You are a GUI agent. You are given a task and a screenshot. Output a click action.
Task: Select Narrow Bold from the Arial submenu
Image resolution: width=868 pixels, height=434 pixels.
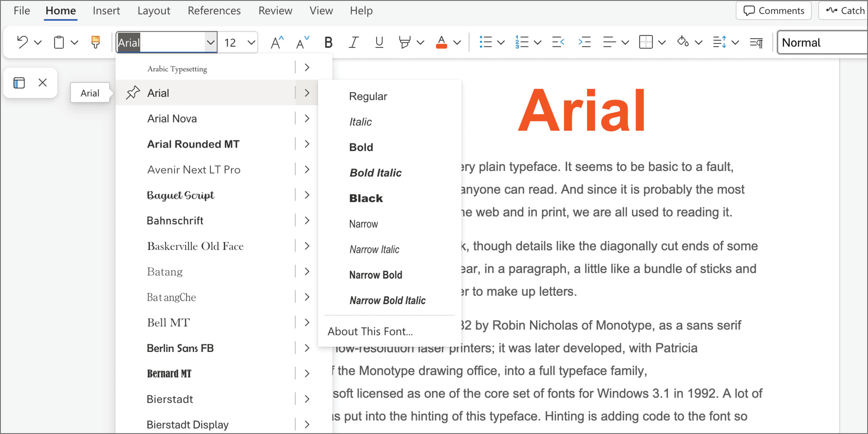click(376, 274)
